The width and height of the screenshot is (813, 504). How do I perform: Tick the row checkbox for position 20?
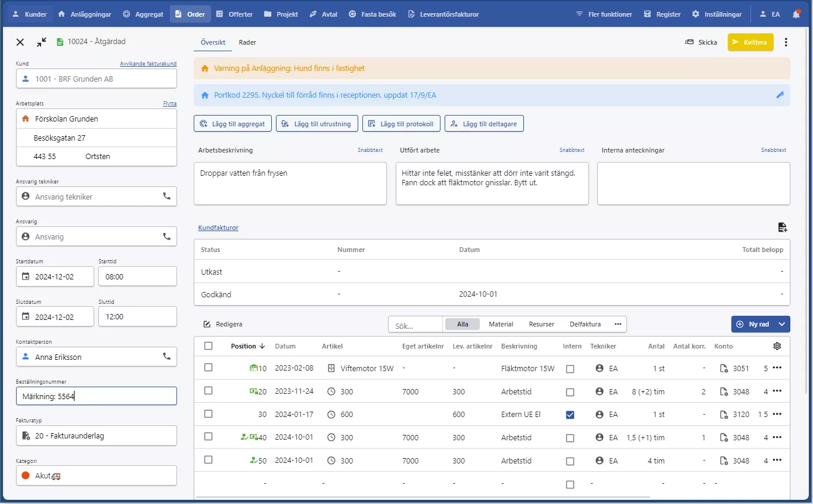(208, 391)
